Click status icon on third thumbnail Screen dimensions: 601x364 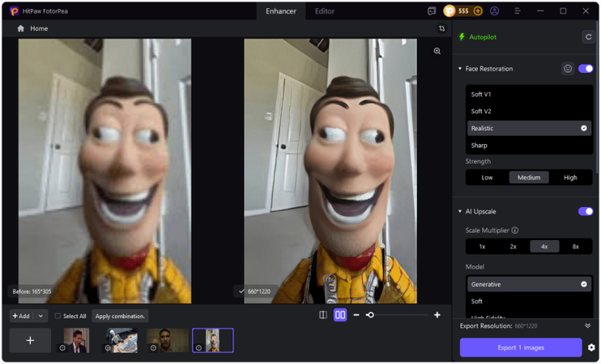153,348
